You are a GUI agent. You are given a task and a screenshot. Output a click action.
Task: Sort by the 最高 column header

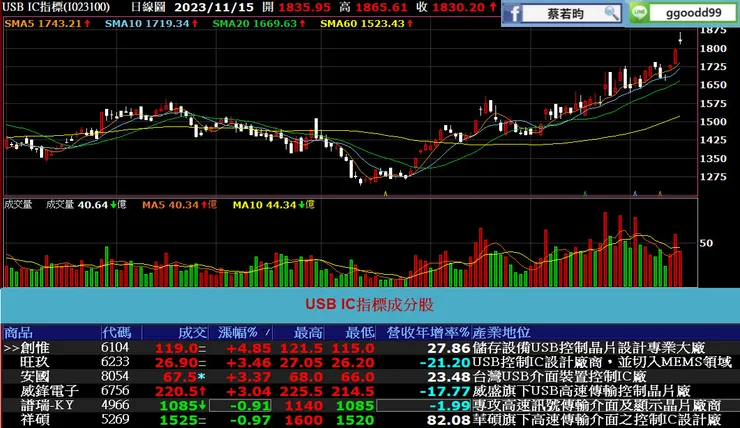click(308, 333)
